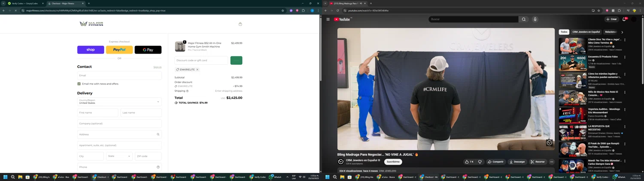Open the options menu for LA RESPUESTA QUE NECESITAS
This screenshot has width=644, height=181.
(x=625, y=127)
